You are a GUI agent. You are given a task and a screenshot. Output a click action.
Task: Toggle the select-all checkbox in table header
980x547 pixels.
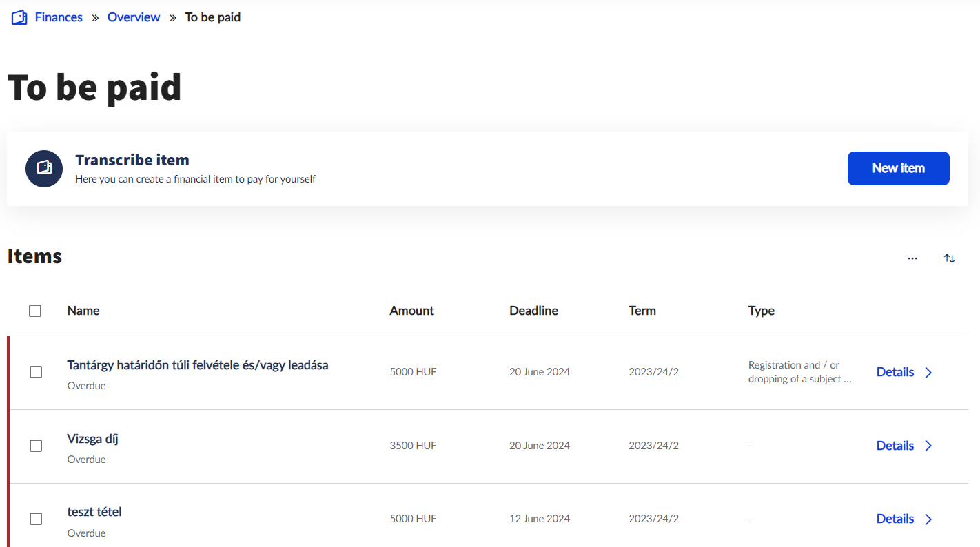(35, 311)
